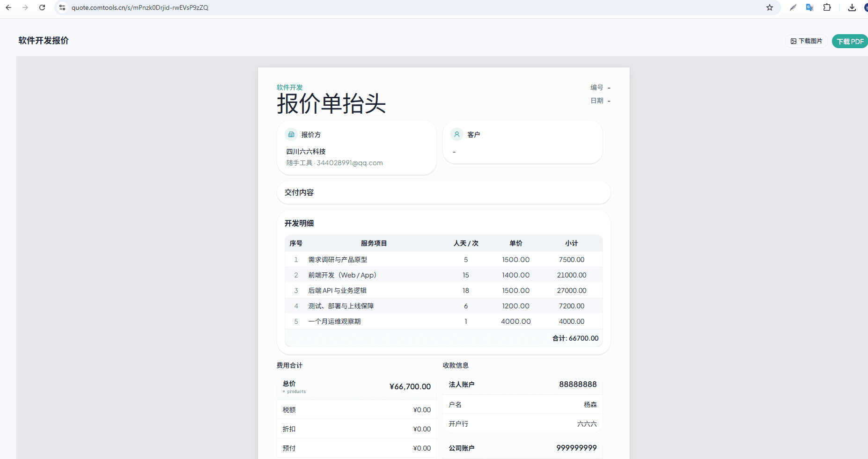Click the 编号 field label

(x=596, y=87)
